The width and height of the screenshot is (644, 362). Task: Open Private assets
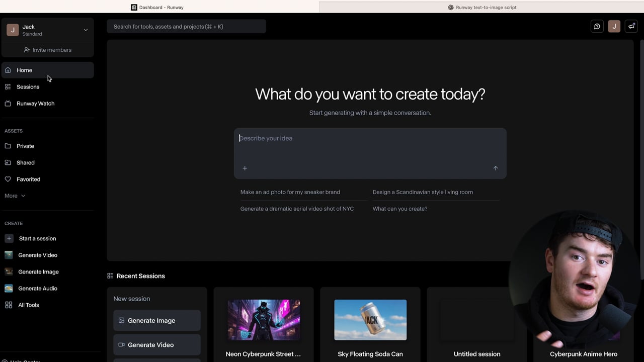48,146
